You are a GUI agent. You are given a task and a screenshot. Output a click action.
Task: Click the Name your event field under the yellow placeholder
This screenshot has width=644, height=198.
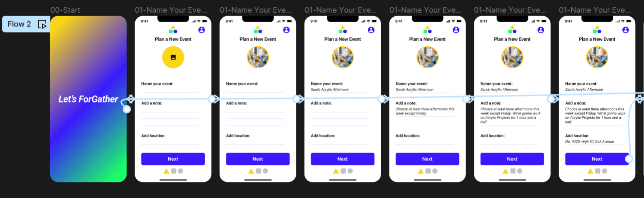pos(170,88)
